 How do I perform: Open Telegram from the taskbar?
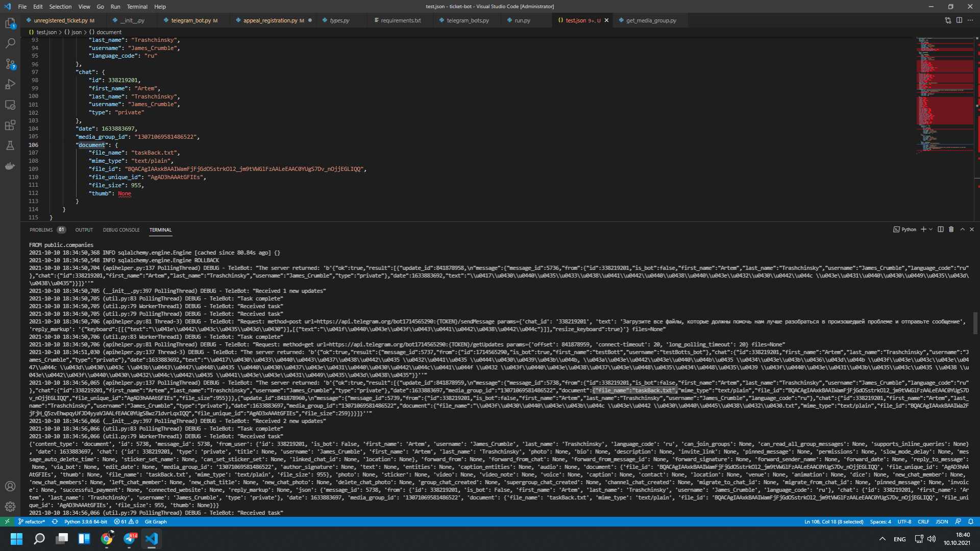pyautogui.click(x=129, y=539)
